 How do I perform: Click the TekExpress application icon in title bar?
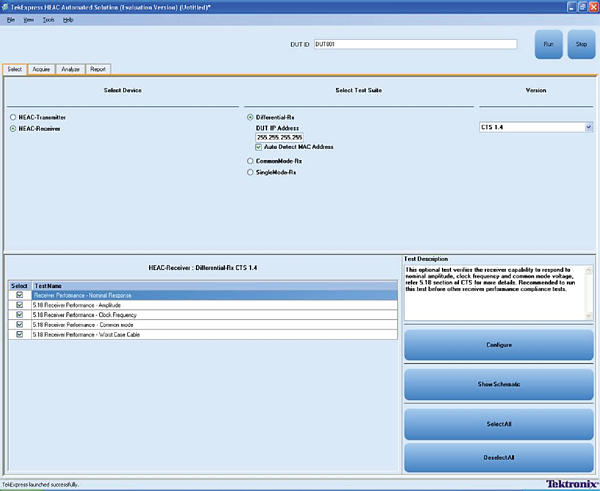point(7,6)
